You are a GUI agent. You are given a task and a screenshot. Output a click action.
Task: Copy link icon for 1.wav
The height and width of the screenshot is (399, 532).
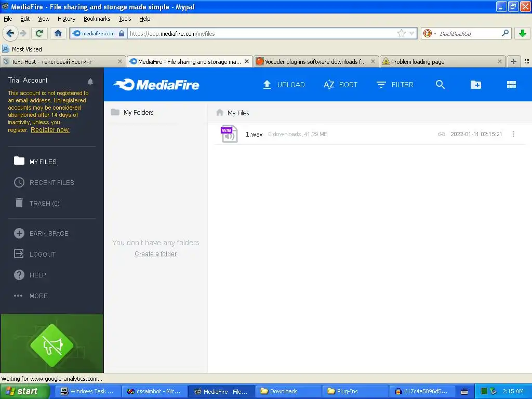442,134
